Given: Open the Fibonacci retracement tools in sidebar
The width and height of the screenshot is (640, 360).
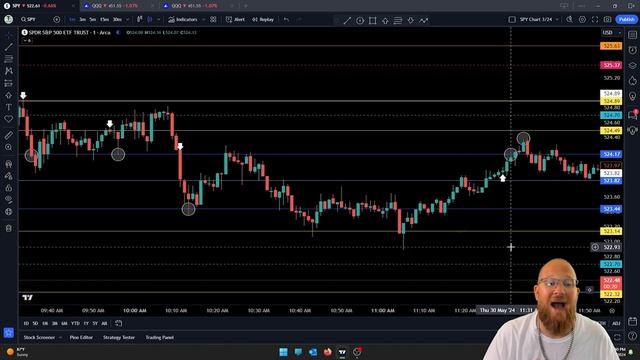Looking at the screenshot, I should tap(9, 59).
